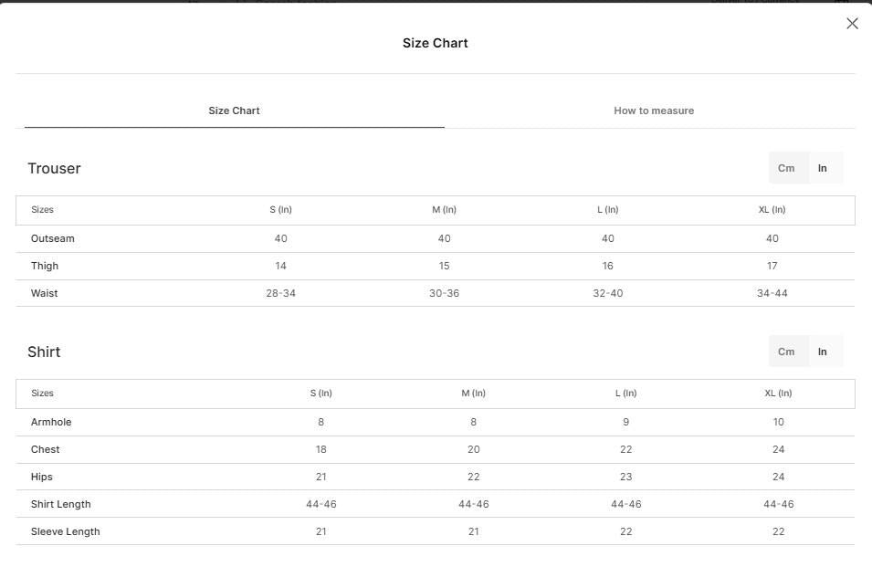Click the Thigh row label
The width and height of the screenshot is (872, 588).
click(45, 266)
